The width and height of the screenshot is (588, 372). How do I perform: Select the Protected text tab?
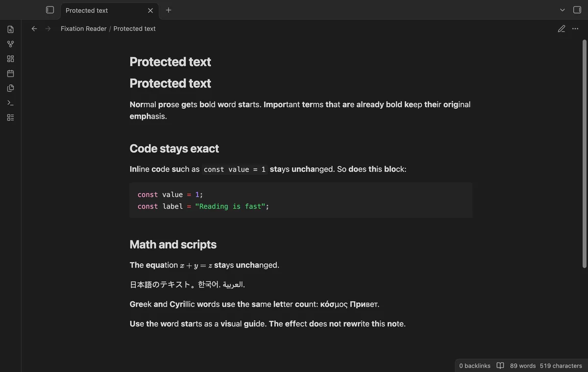click(x=109, y=10)
